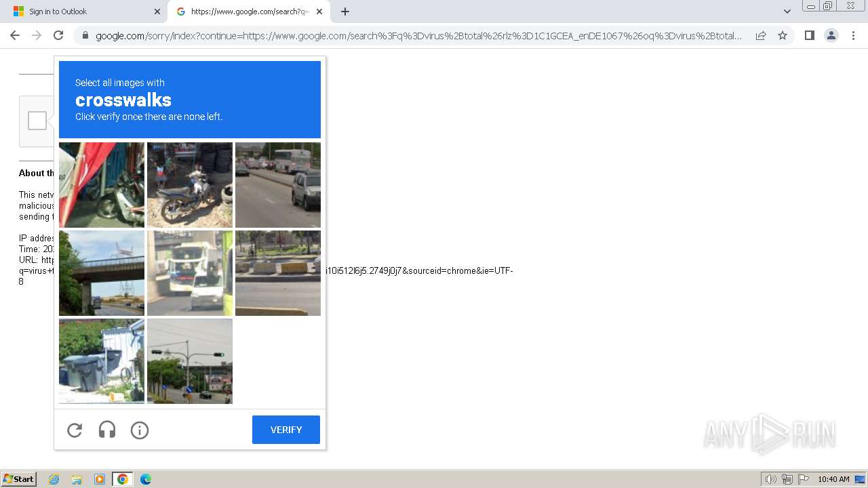View site information lock icon
Screen dimensions: 868x488
pyautogui.click(x=85, y=35)
